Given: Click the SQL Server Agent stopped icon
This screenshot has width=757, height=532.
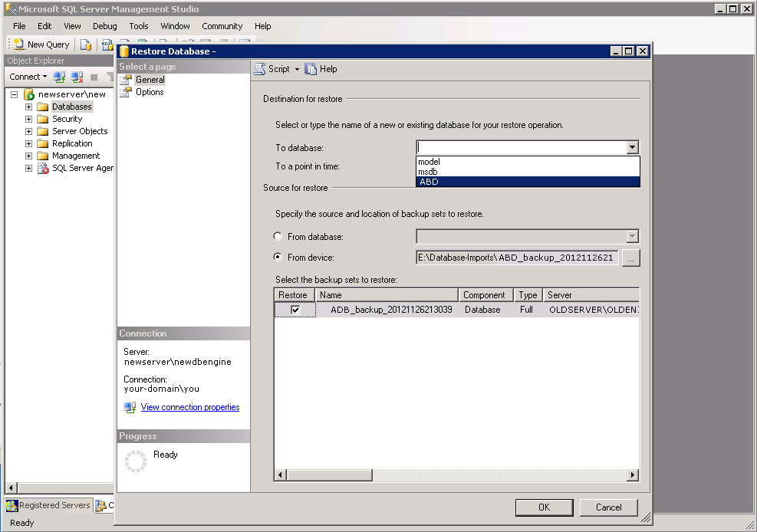Looking at the screenshot, I should pyautogui.click(x=43, y=168).
